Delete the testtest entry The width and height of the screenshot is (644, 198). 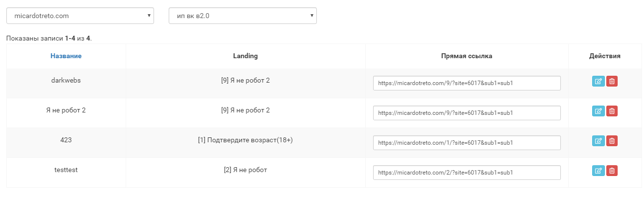coord(612,171)
